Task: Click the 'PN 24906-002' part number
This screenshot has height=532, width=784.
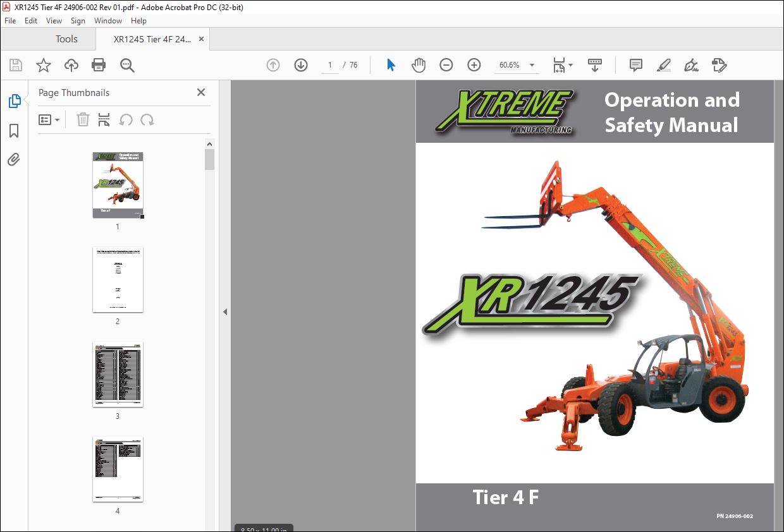Action: tap(735, 516)
